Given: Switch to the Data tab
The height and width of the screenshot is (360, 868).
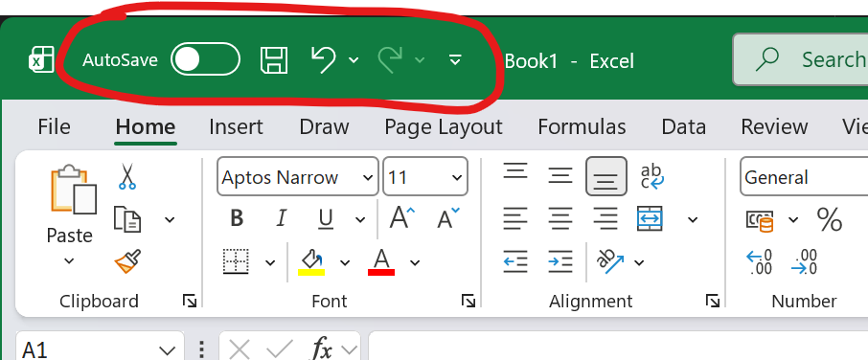Looking at the screenshot, I should pos(684,127).
